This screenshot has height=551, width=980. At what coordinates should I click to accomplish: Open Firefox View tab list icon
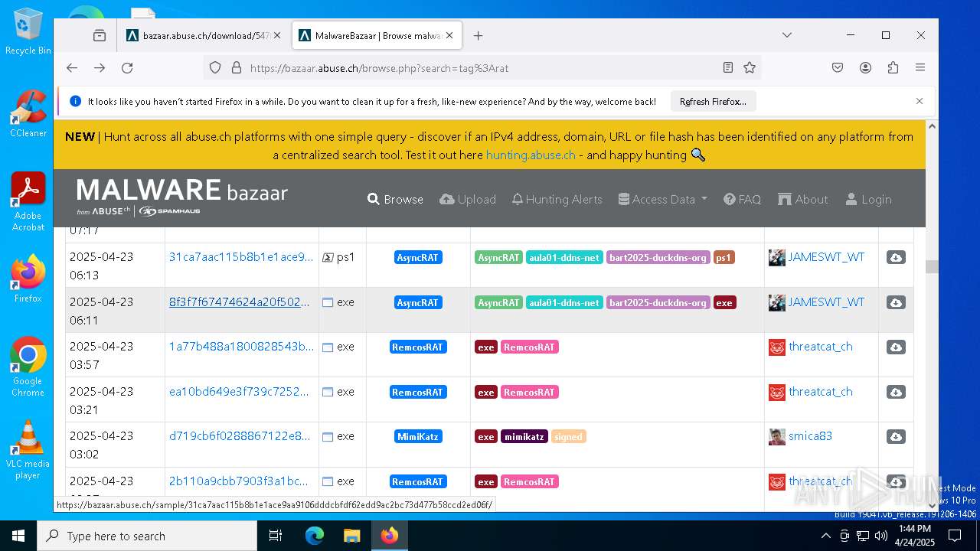[100, 35]
